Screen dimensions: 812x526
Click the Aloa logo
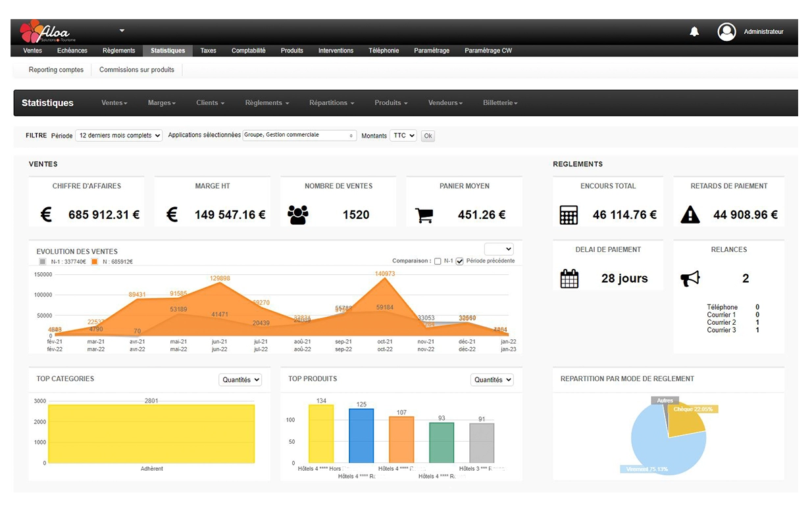(45, 32)
